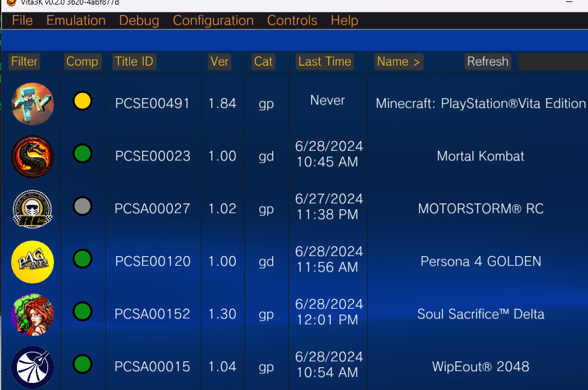Click the Minecraft: PlayStation Vita Edition name
Viewport: 588px width, 390px height.
coord(481,103)
